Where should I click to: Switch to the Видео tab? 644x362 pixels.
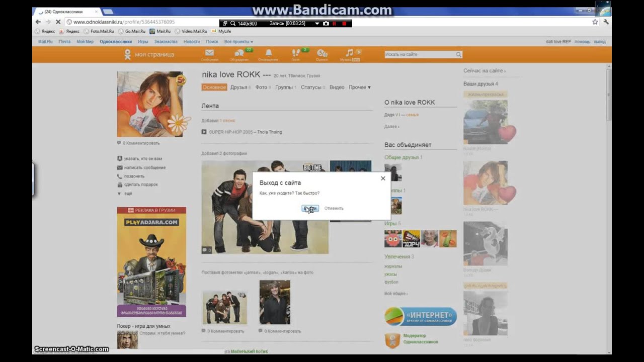coord(337,87)
